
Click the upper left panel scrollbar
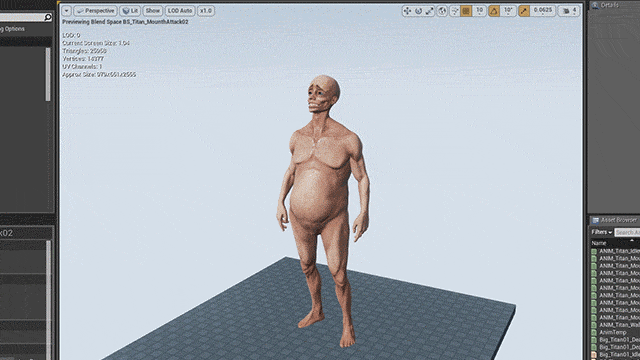click(48, 74)
